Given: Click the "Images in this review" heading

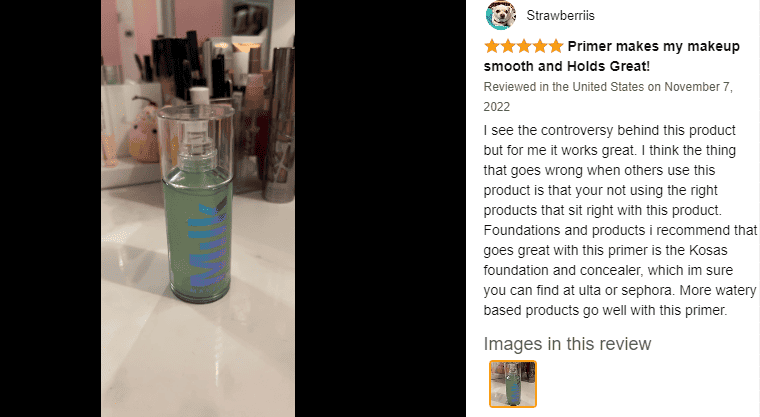Looking at the screenshot, I should [567, 344].
